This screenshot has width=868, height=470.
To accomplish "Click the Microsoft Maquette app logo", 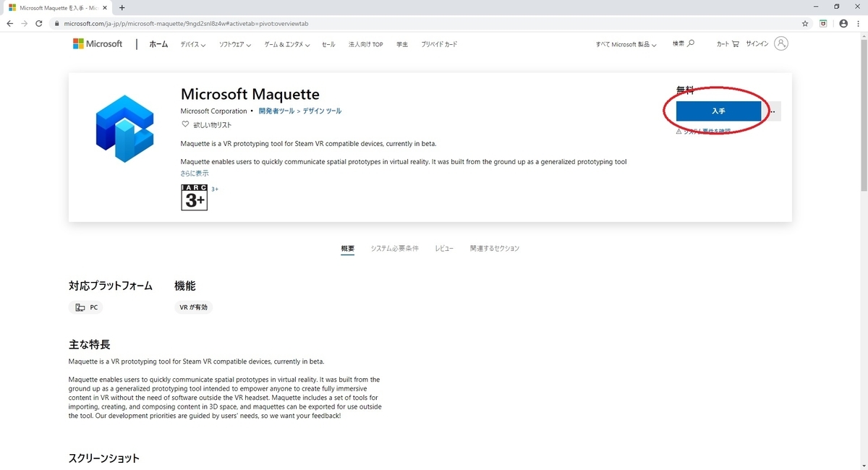I will 124,128.
